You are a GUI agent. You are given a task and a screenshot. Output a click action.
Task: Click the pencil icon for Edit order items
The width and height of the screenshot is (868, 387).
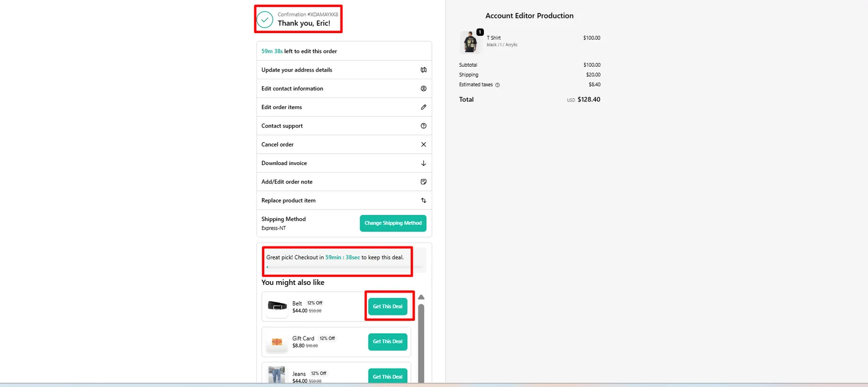424,107
